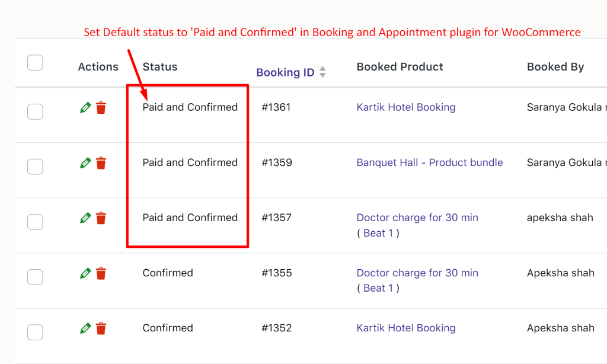Delete booking #1359 using the trash icon

coord(101,162)
